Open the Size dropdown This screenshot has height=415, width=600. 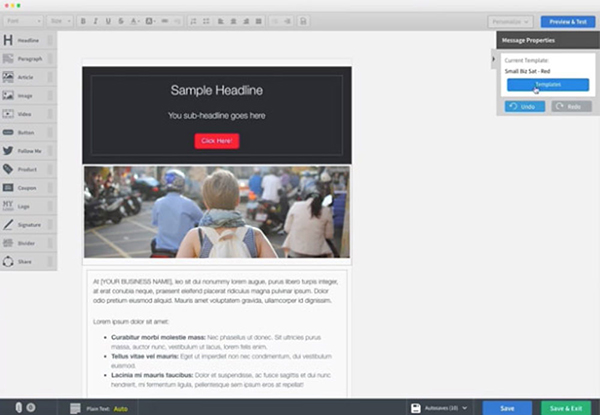pos(60,21)
